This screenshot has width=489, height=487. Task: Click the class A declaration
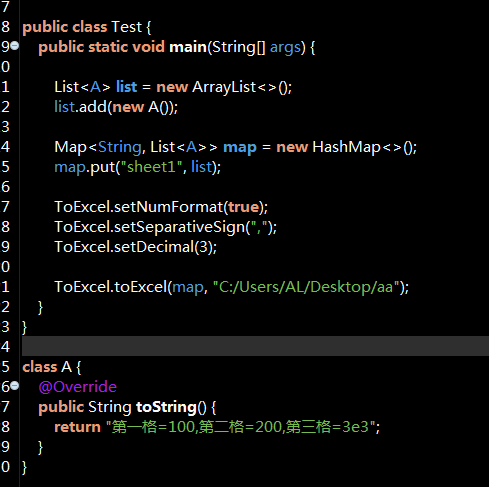tap(52, 367)
